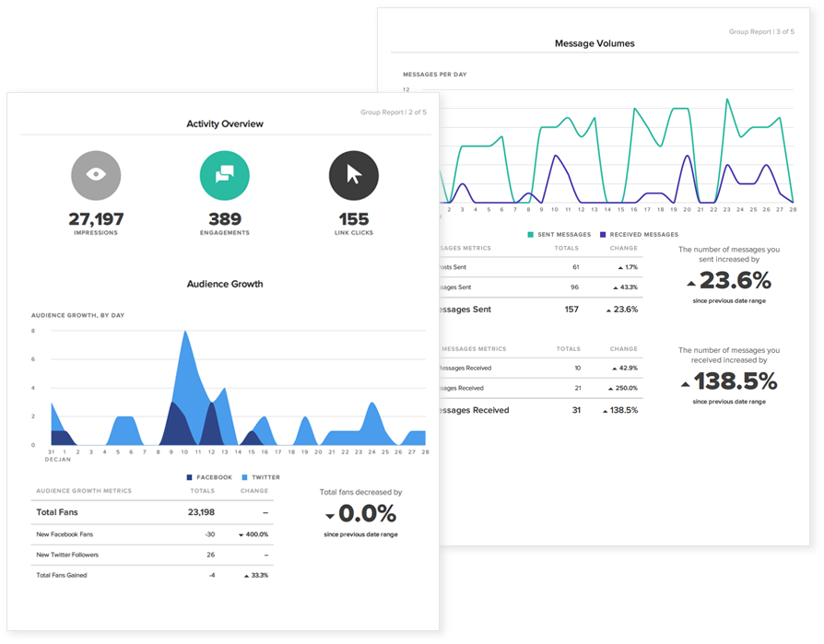This screenshot has width=824, height=644.
Task: Click the "New Twitter Followers" row label
Action: [x=67, y=556]
